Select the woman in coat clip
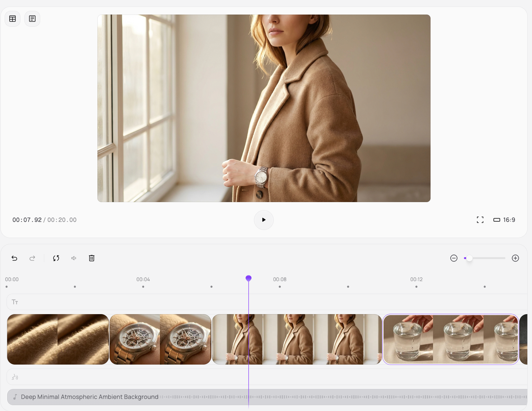532x411 pixels. tap(297, 339)
